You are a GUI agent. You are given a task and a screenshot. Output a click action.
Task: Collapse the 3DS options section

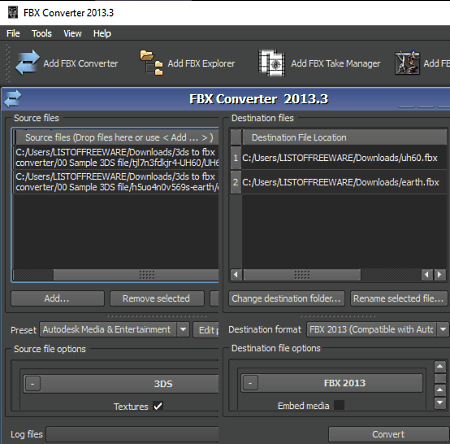[33, 384]
